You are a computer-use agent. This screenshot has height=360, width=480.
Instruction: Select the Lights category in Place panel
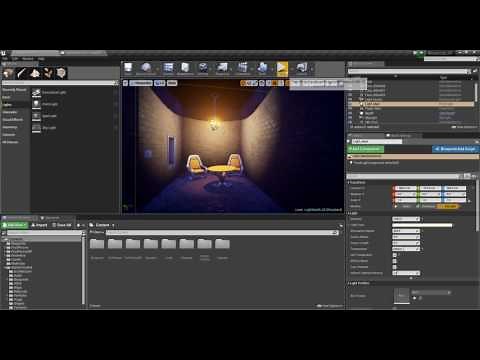click(x=15, y=105)
